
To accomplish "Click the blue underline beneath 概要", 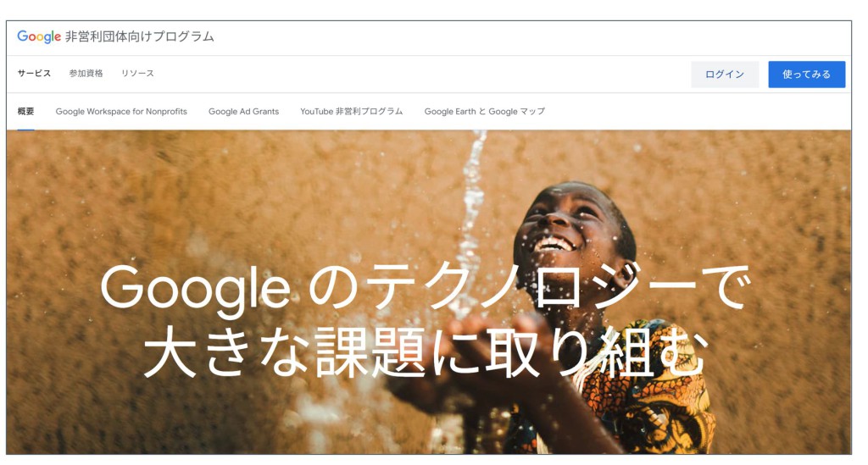I will point(25,130).
